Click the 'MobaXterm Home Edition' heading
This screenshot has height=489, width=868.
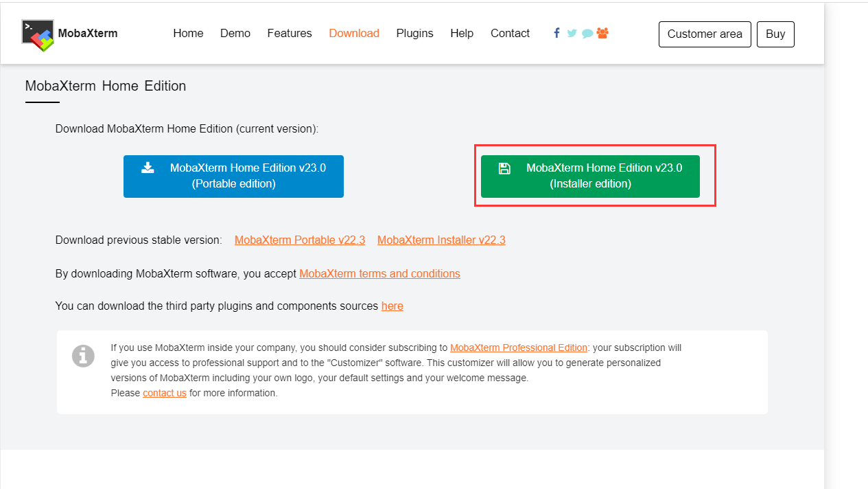click(x=106, y=86)
